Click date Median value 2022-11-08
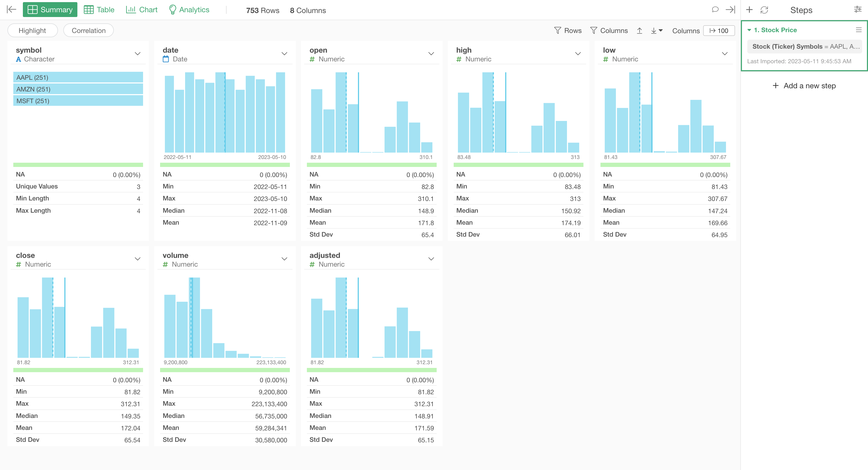Screen dimensions: 868x470 coord(270,211)
